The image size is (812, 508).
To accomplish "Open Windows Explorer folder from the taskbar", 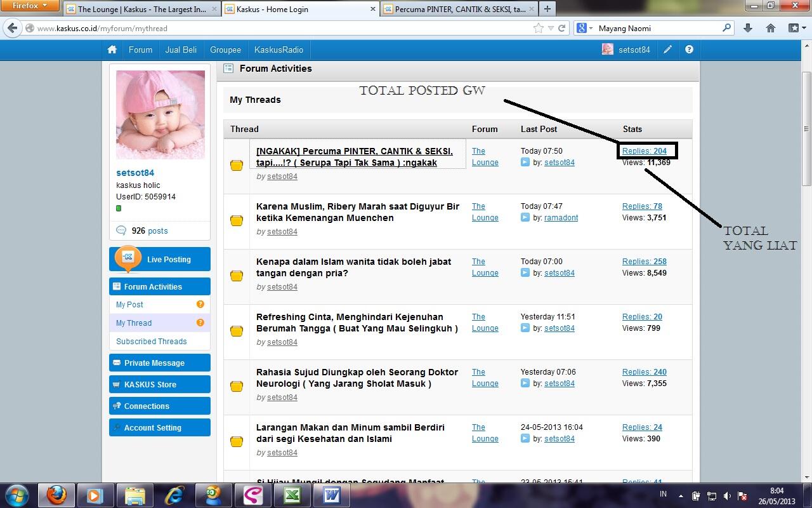I will tap(135, 495).
